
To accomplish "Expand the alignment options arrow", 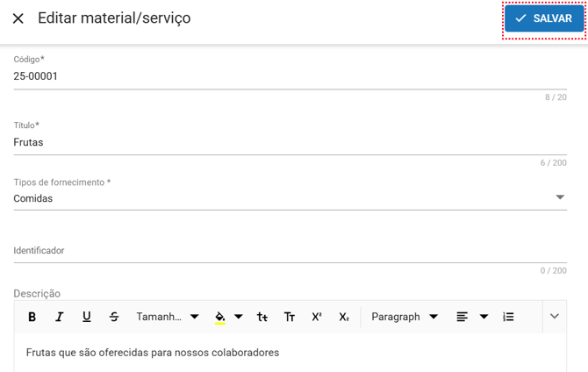I will coord(484,317).
